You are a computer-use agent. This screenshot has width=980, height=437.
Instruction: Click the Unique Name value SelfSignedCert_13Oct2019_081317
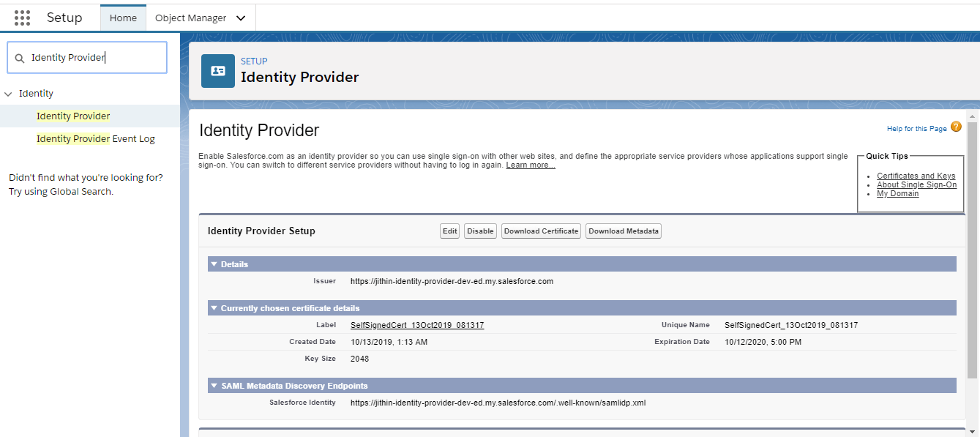(x=791, y=325)
